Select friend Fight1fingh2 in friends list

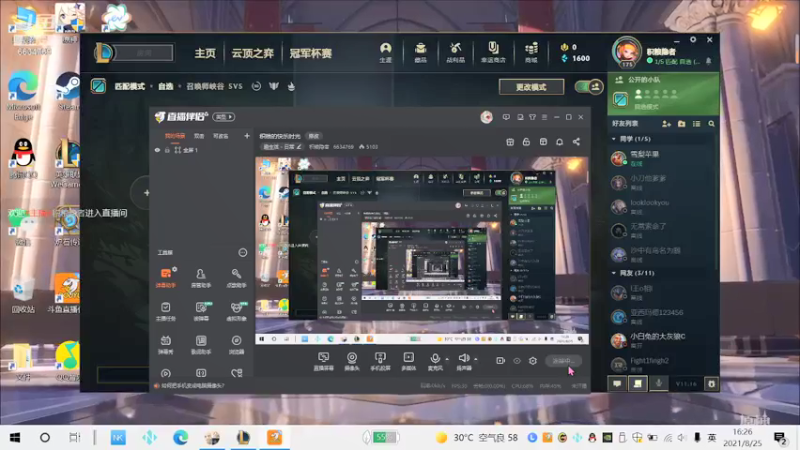click(661, 364)
